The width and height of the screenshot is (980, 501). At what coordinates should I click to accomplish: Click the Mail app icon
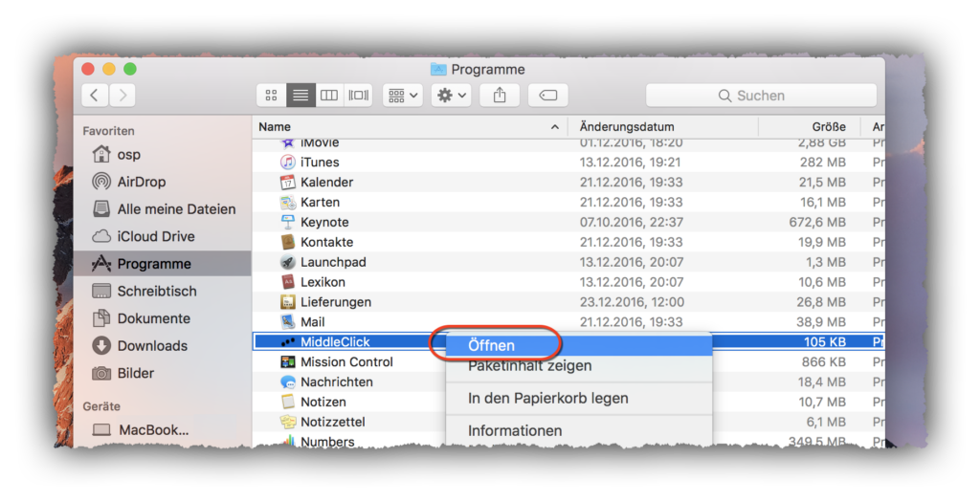(x=287, y=322)
